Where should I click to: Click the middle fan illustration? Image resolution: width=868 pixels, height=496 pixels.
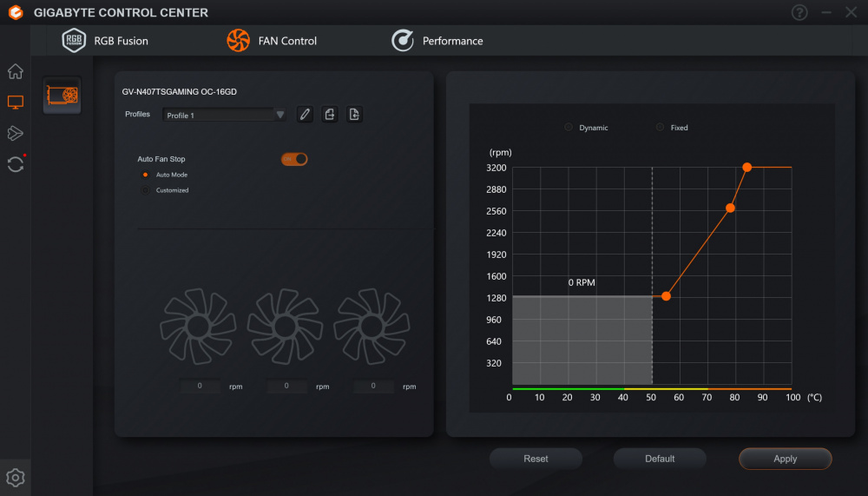(285, 327)
